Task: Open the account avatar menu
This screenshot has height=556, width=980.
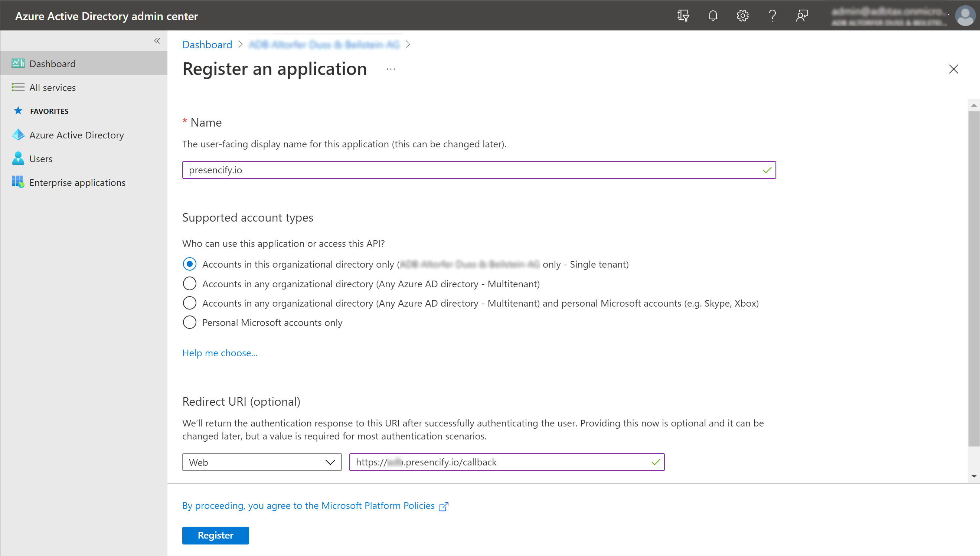Action: point(965,16)
